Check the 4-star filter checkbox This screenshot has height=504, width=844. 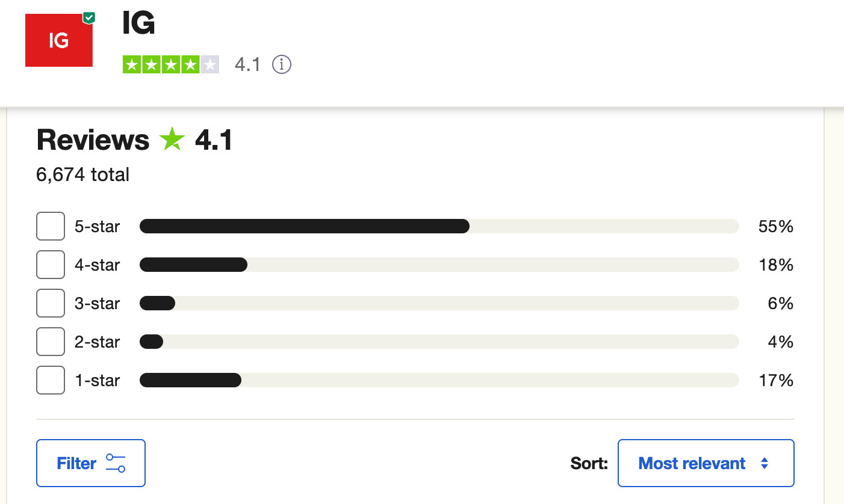pyautogui.click(x=51, y=265)
